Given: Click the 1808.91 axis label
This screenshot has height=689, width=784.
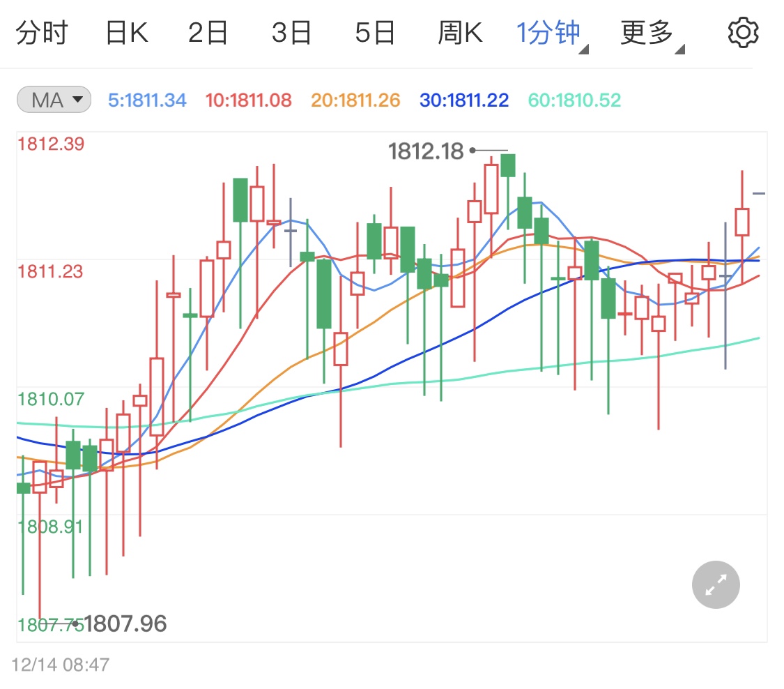Looking at the screenshot, I should 50,527.
